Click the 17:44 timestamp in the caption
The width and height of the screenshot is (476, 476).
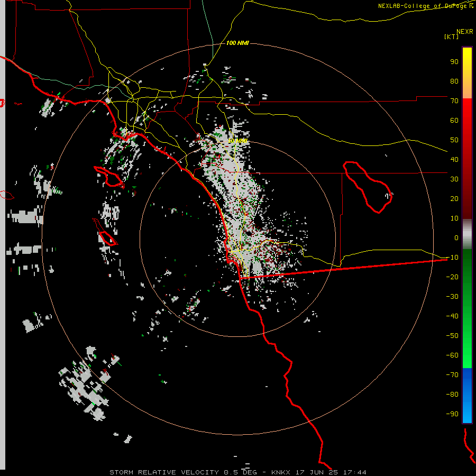(354, 472)
